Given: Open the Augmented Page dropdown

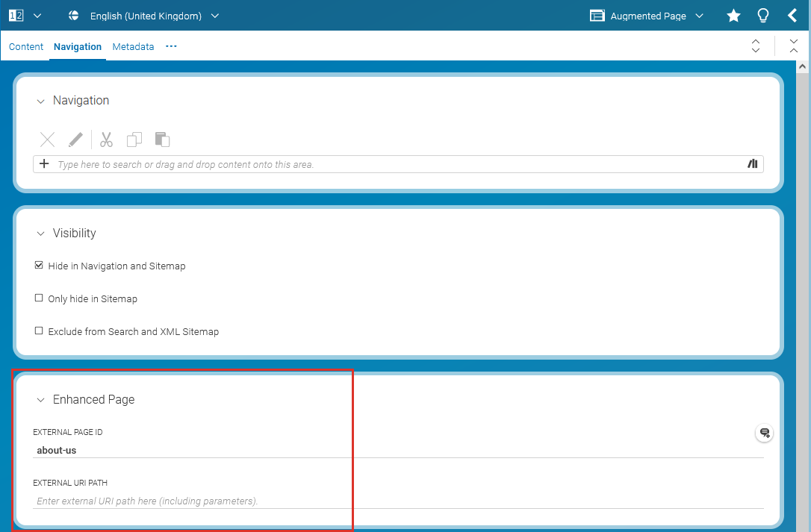Looking at the screenshot, I should [699, 15].
